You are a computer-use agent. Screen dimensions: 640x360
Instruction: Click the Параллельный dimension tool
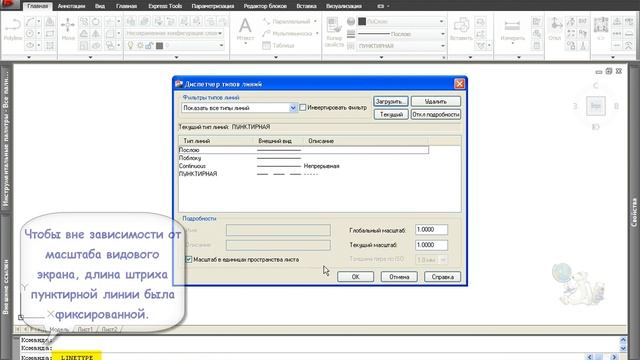[287, 22]
